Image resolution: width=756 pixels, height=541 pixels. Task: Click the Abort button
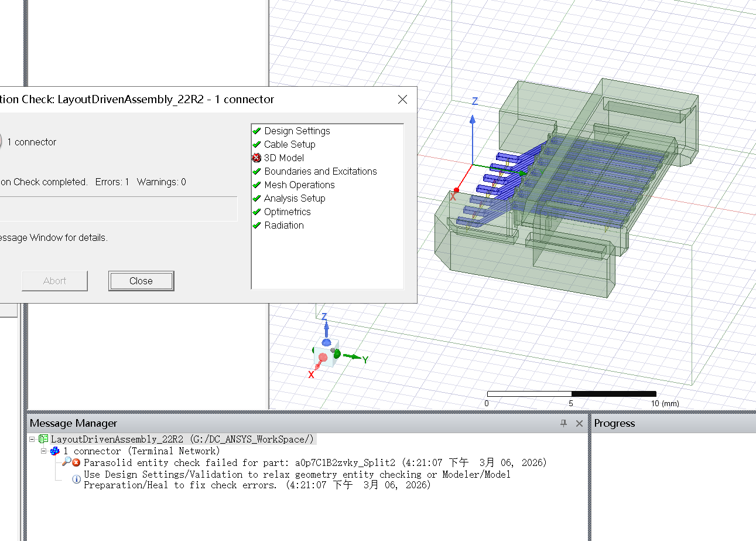(x=54, y=281)
